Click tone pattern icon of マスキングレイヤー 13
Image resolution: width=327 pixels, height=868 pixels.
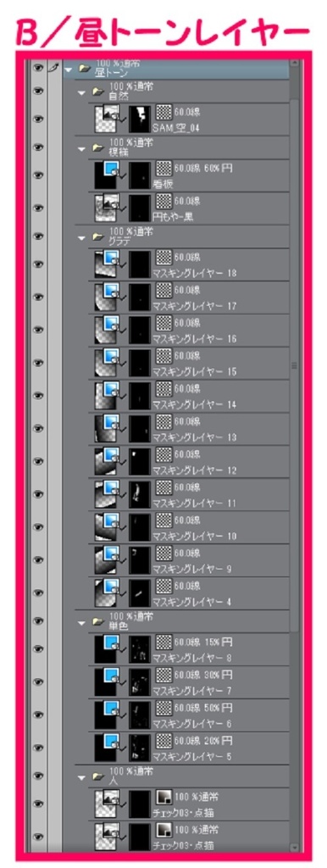point(163,422)
